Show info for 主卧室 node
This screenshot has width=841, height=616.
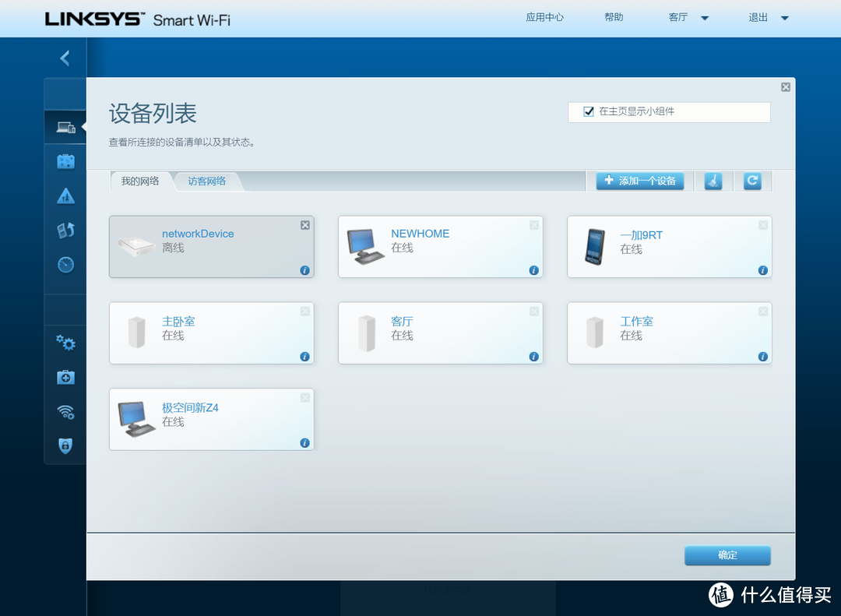304,357
